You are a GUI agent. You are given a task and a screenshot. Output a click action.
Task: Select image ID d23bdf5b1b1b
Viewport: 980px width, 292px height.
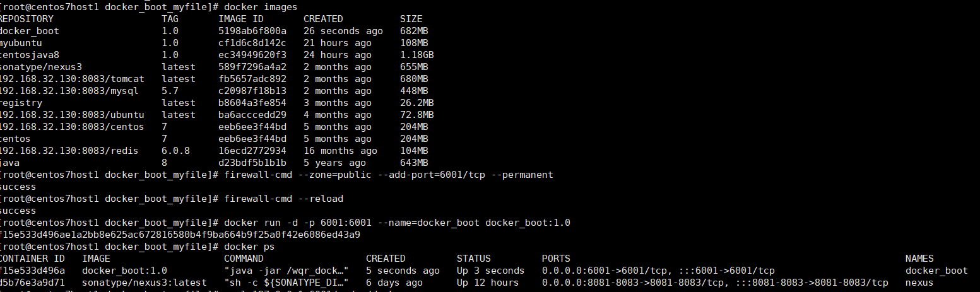[252, 163]
